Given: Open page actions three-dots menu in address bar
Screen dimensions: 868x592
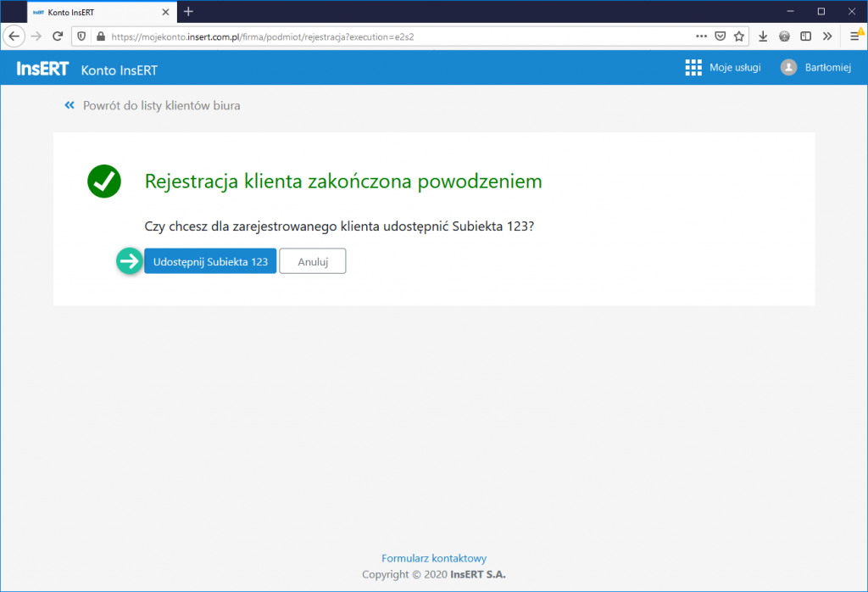Looking at the screenshot, I should click(x=701, y=36).
